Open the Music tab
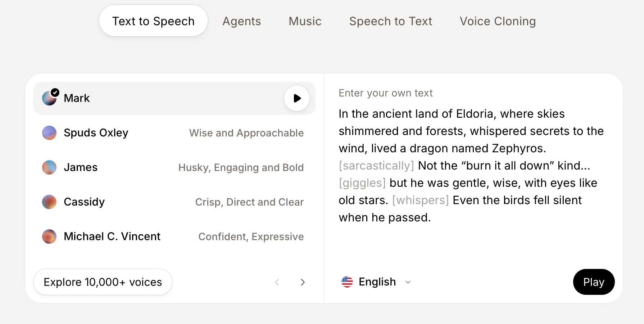Screen dimensions: 644x324 (x=305, y=21)
